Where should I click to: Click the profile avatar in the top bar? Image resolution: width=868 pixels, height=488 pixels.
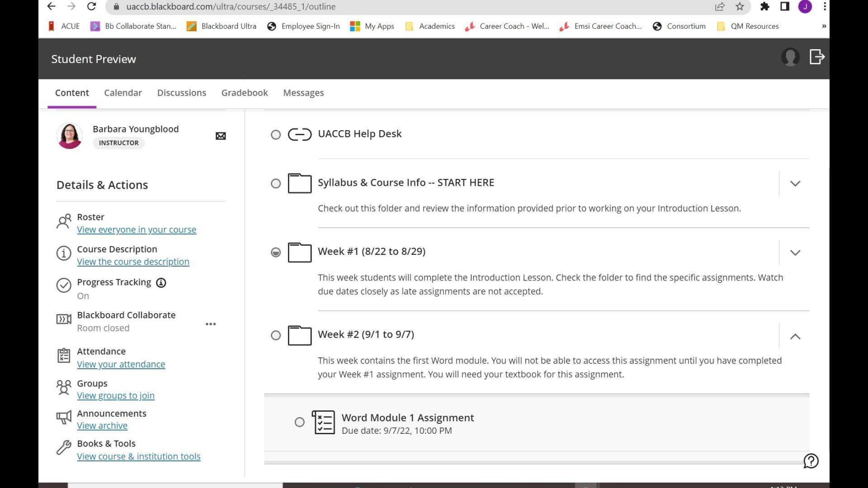tap(790, 58)
